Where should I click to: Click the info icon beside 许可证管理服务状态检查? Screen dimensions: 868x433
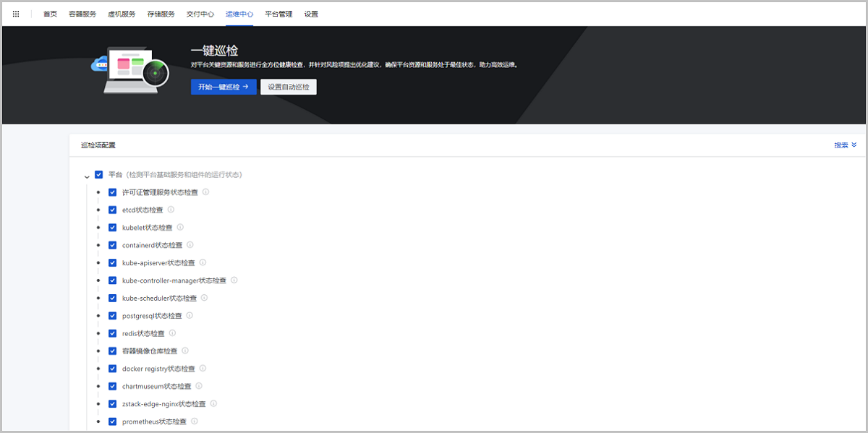click(x=205, y=192)
